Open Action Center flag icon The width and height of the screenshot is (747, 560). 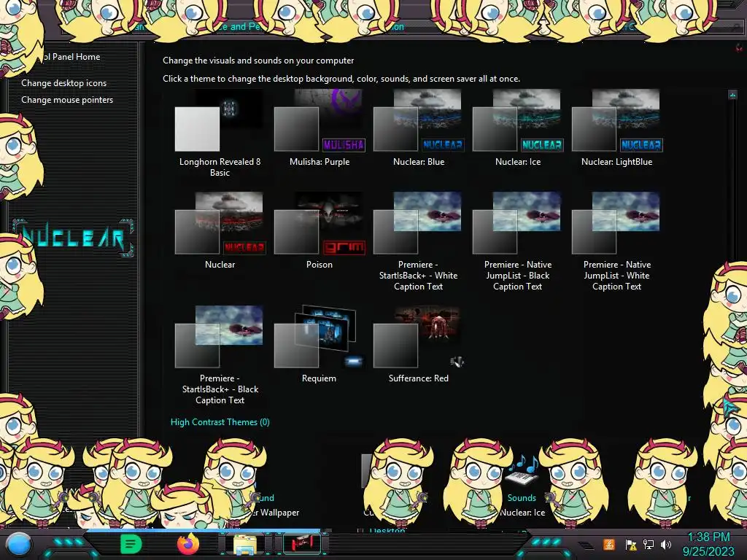tap(631, 544)
